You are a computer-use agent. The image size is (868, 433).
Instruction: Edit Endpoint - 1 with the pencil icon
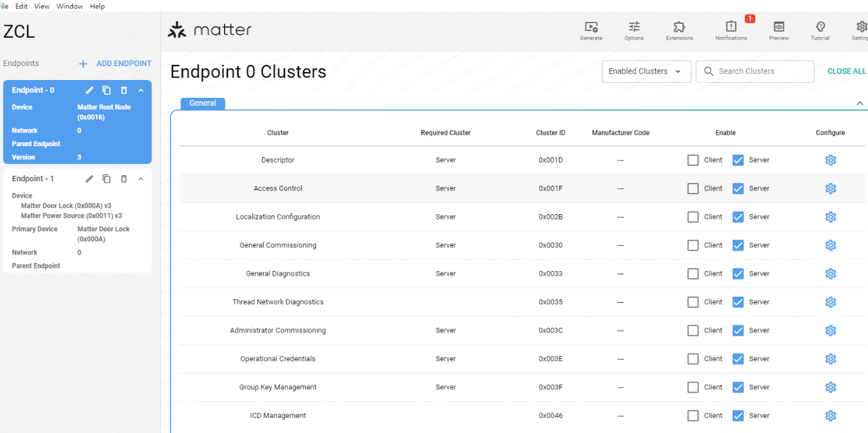(90, 179)
